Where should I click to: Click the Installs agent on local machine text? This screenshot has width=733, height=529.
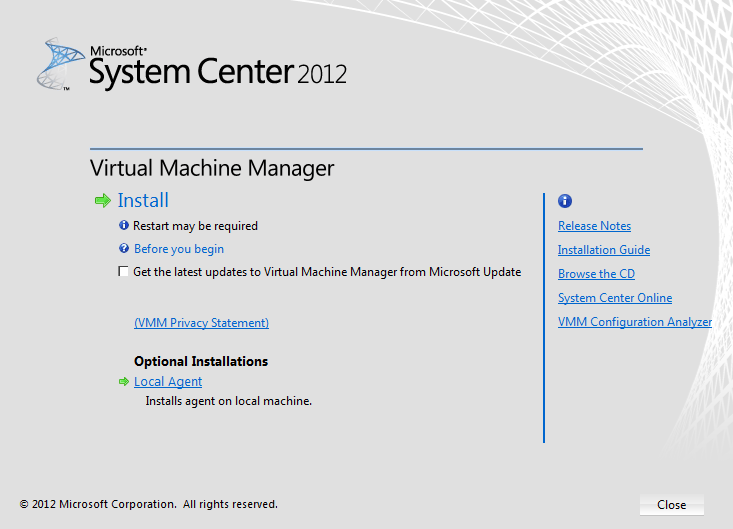coord(229,401)
